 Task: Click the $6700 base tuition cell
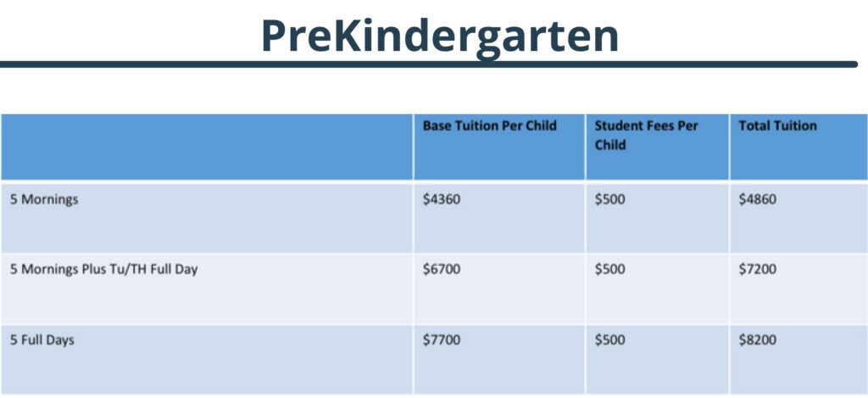441,270
